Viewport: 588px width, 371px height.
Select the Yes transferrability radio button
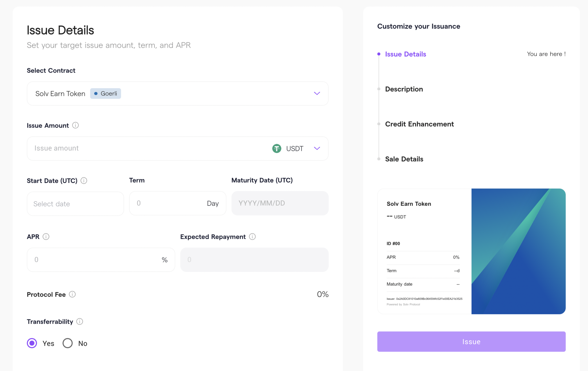[x=32, y=343]
